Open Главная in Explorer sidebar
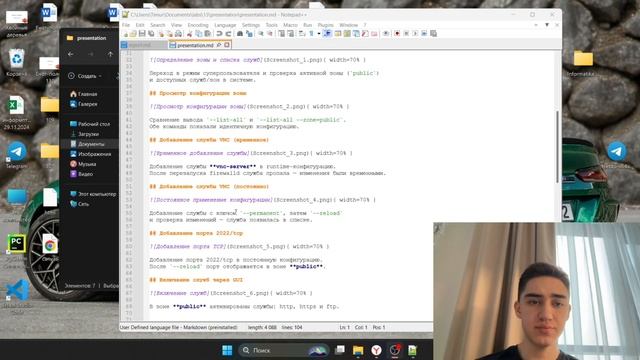Viewport: 640px width, 360px height. (x=84, y=94)
